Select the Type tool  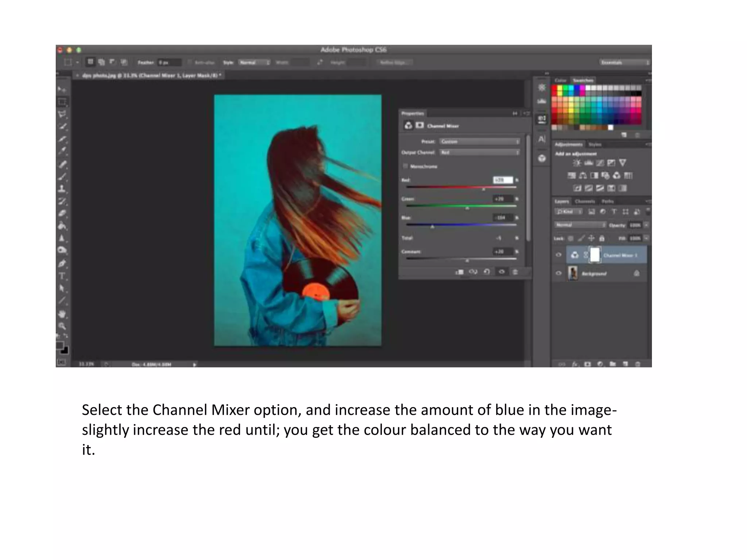pos(62,276)
